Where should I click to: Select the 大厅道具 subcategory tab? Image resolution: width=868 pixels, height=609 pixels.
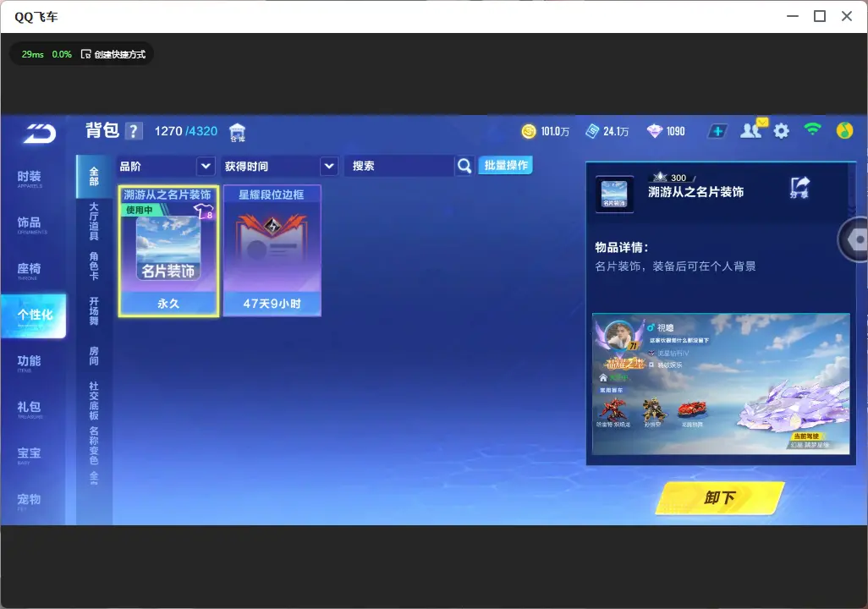click(x=94, y=222)
